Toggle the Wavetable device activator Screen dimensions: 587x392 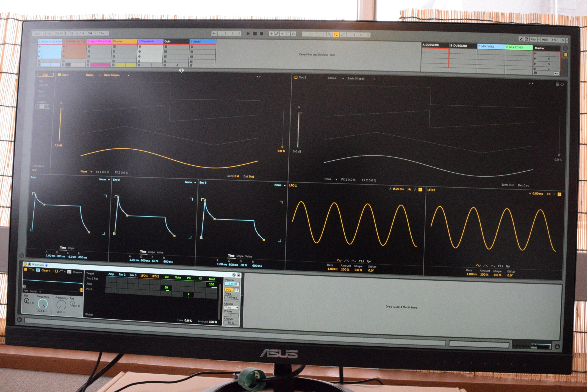(25, 264)
